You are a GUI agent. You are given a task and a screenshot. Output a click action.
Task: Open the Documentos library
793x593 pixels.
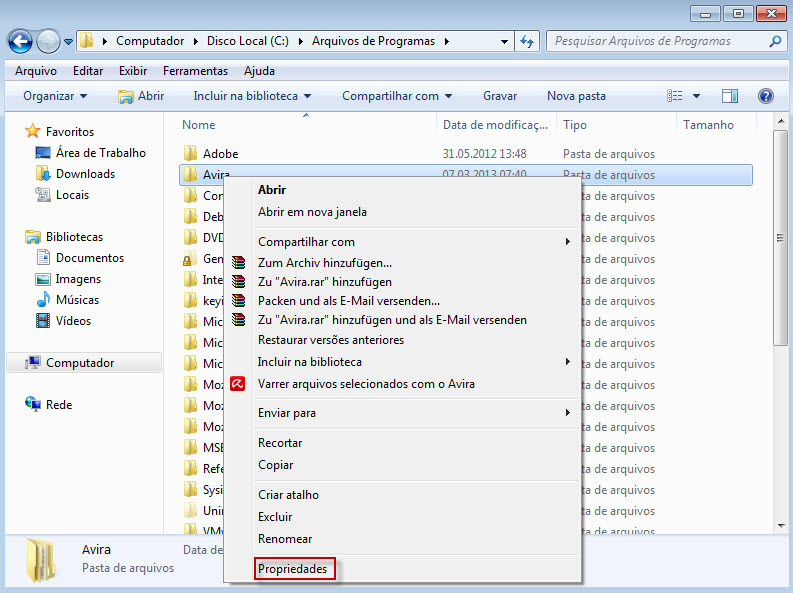point(80,258)
